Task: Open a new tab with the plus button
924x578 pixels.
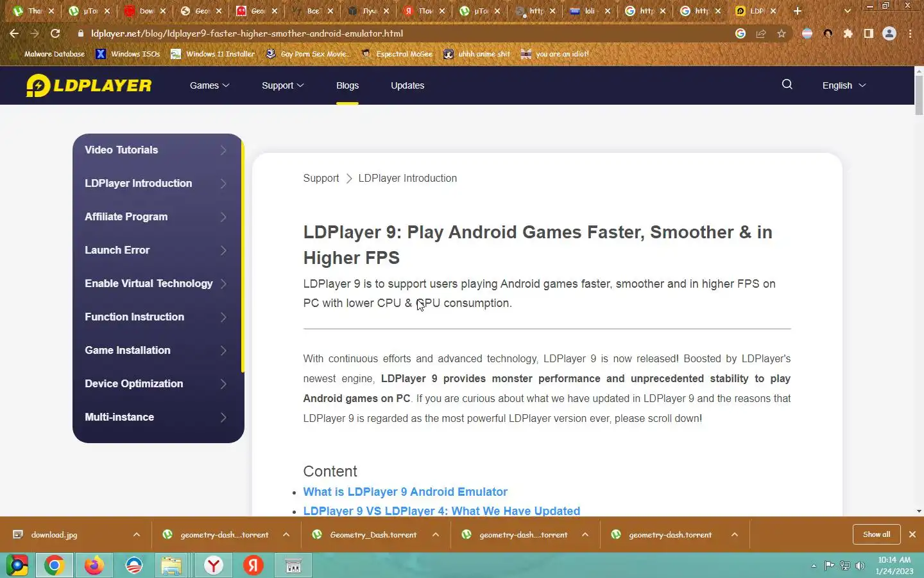Action: pyautogui.click(x=798, y=11)
